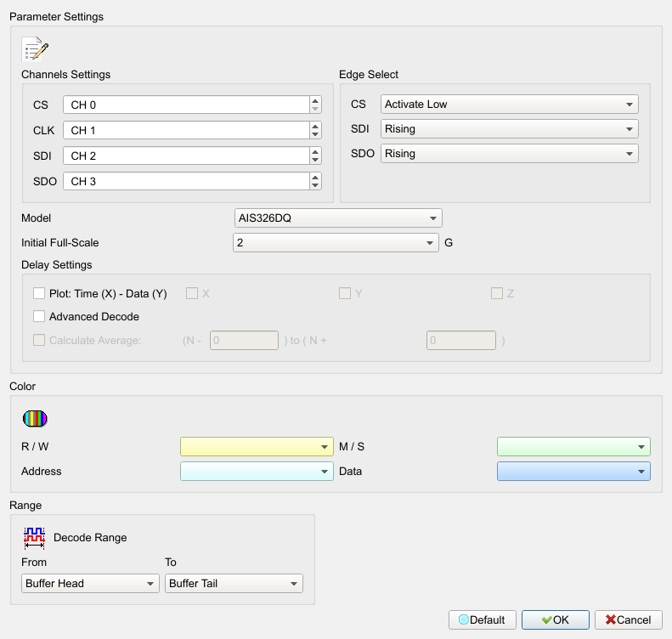Toggle the Calculate Average checkbox
Viewport: 672px width, 639px height.
39,340
